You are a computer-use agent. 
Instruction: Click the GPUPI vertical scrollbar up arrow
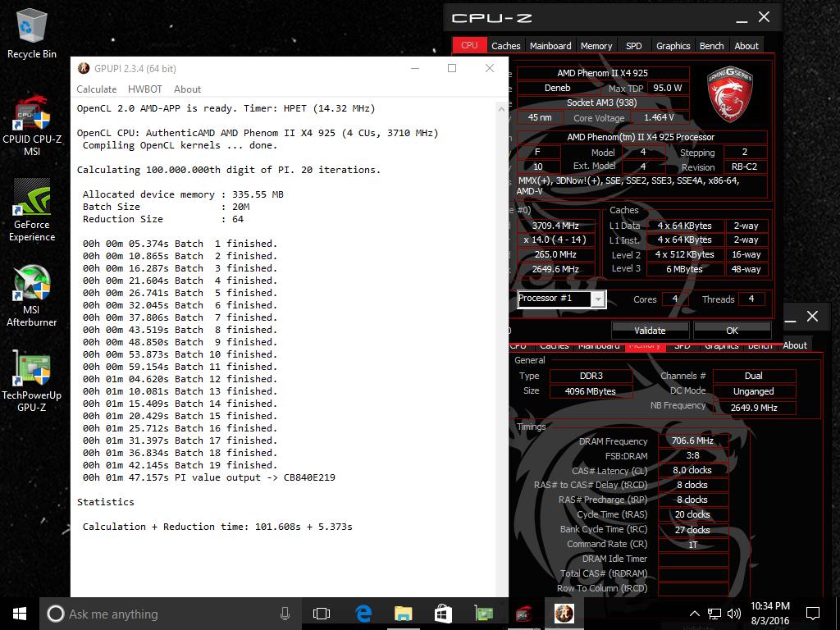click(x=501, y=109)
